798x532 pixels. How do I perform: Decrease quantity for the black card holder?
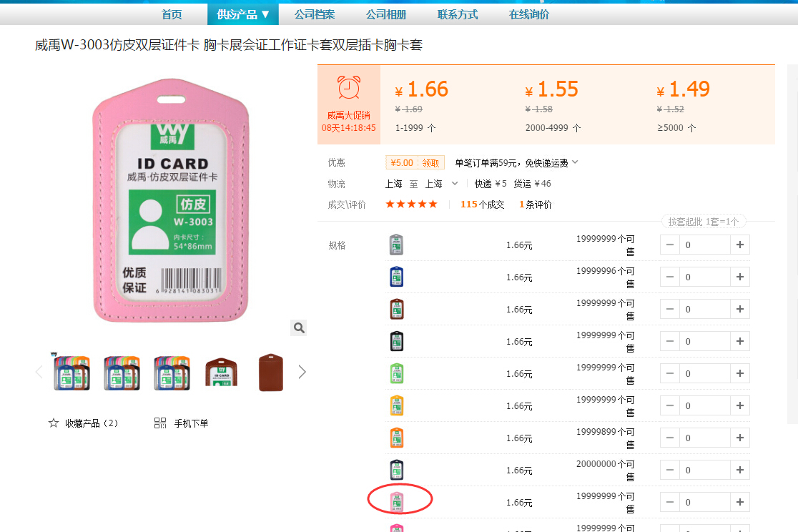[670, 341]
